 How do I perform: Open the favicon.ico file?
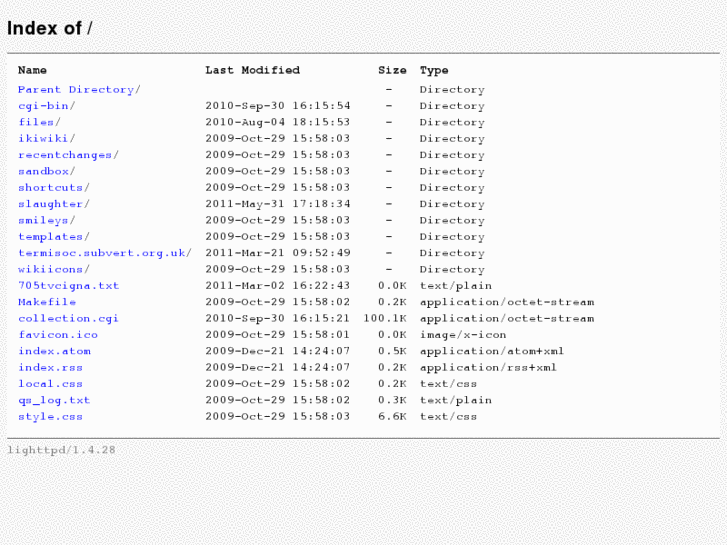58,335
